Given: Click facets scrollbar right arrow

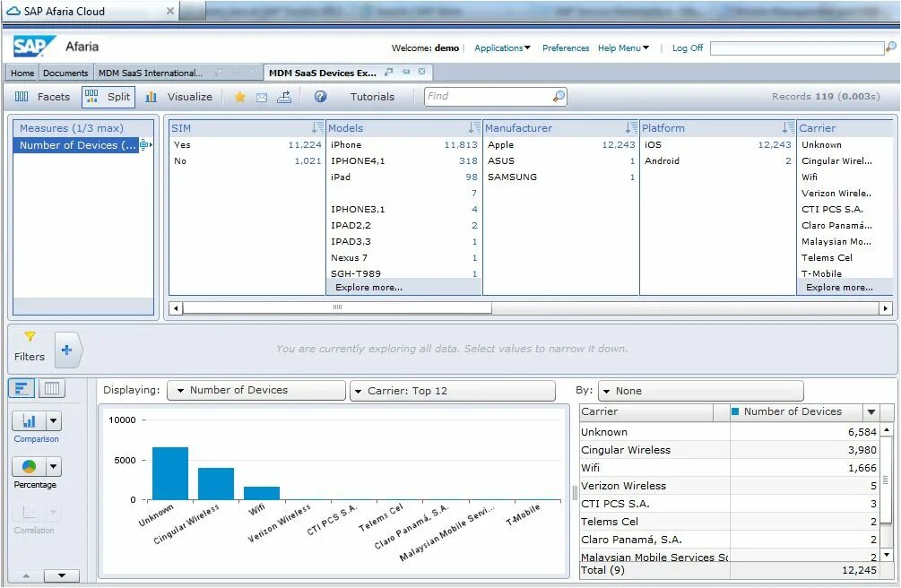Looking at the screenshot, I should click(886, 308).
